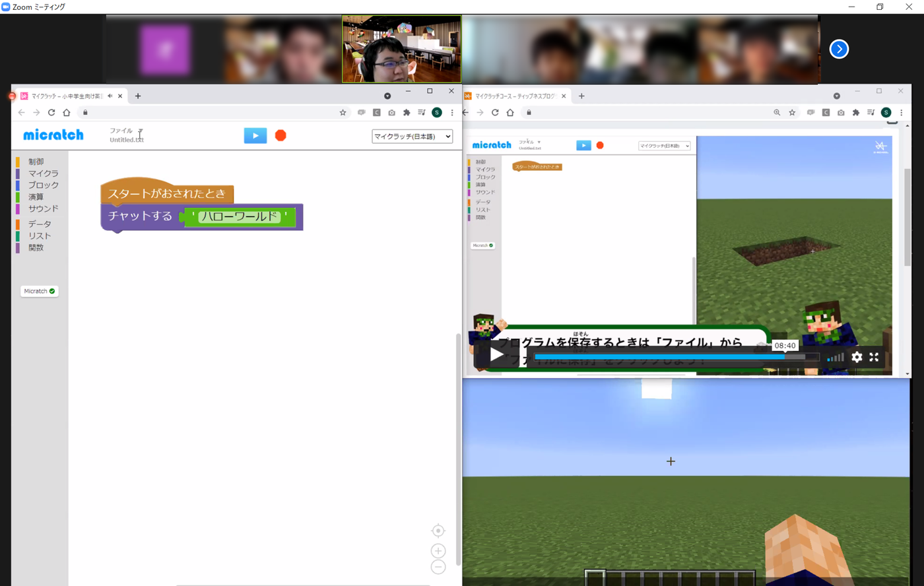Zoom out workspace with minus icon
Image resolution: width=924 pixels, height=586 pixels.
pos(438,567)
